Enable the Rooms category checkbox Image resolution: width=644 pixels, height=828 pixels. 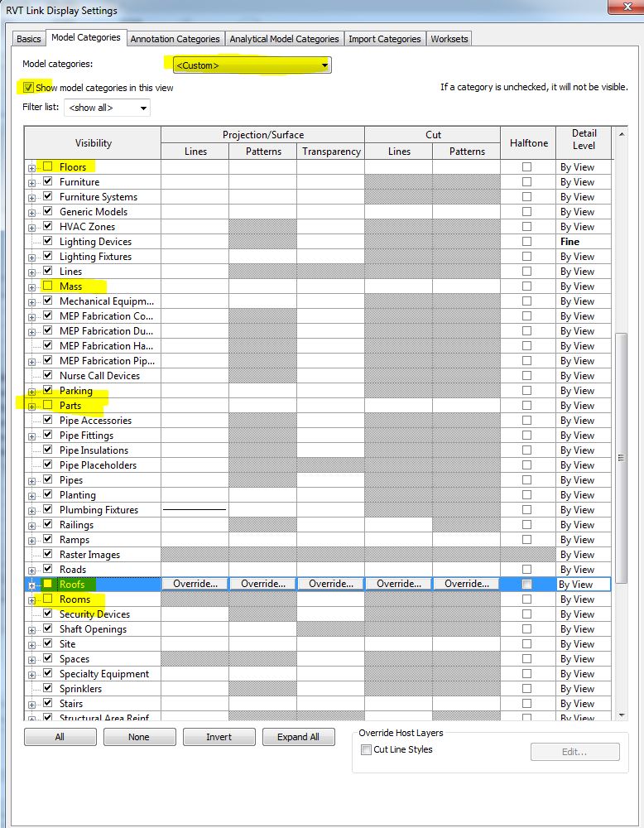[x=47, y=599]
